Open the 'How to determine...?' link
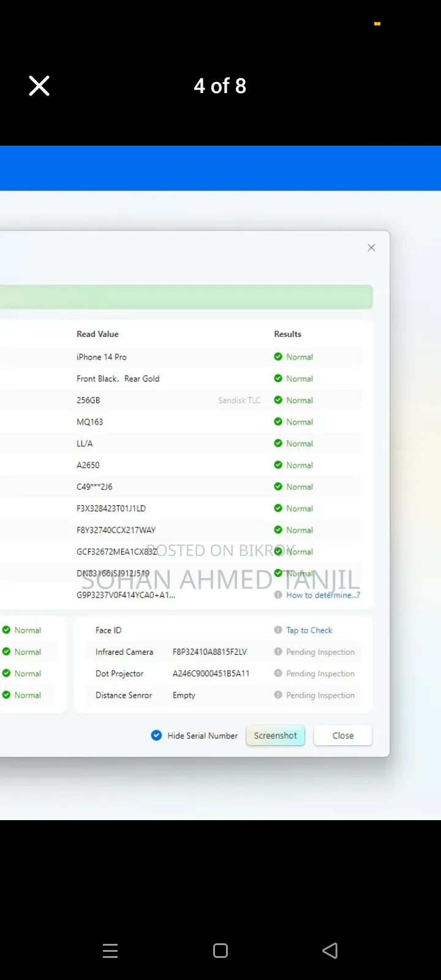The width and height of the screenshot is (441, 980). pos(323,595)
